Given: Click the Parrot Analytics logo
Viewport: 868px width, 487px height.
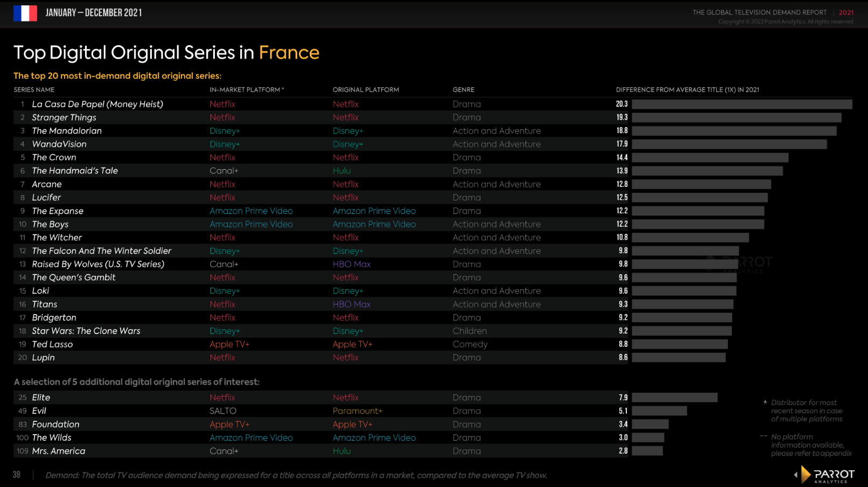Looking at the screenshot, I should (x=824, y=475).
